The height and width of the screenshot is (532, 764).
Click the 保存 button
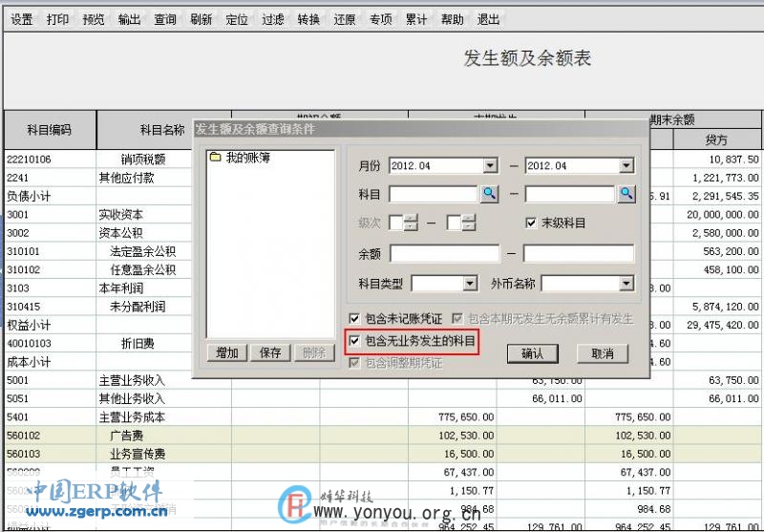pyautogui.click(x=270, y=352)
